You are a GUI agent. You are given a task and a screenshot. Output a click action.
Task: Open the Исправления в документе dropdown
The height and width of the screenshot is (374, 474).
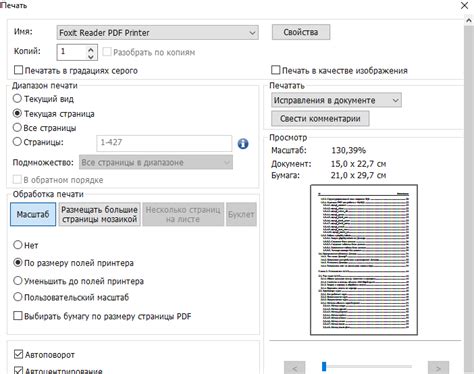pos(336,100)
